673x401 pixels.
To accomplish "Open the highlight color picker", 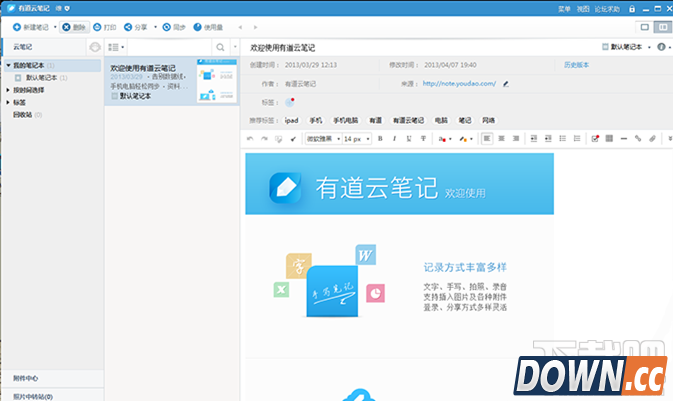I will [x=466, y=139].
